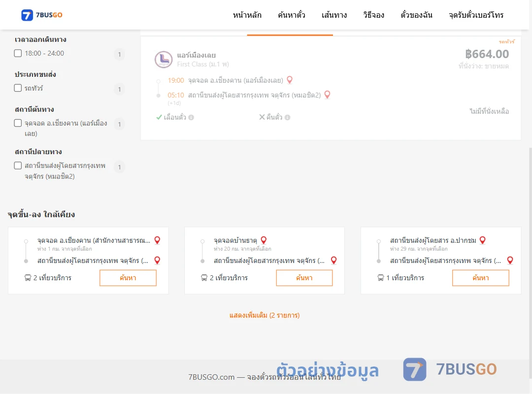
Task: Open map pin for จุดจอดบ้านธาตุ
Action: [263, 240]
